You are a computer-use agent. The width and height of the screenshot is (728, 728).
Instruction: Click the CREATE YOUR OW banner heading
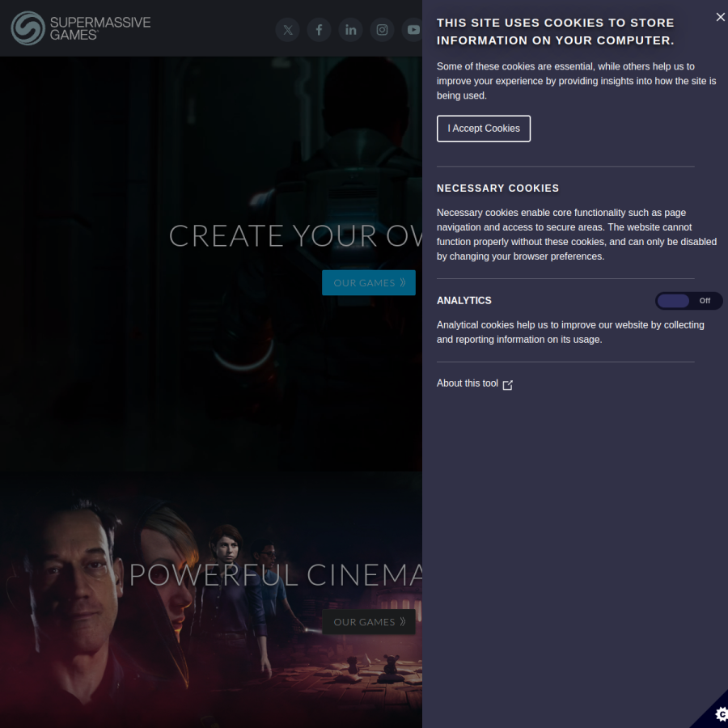click(x=295, y=236)
